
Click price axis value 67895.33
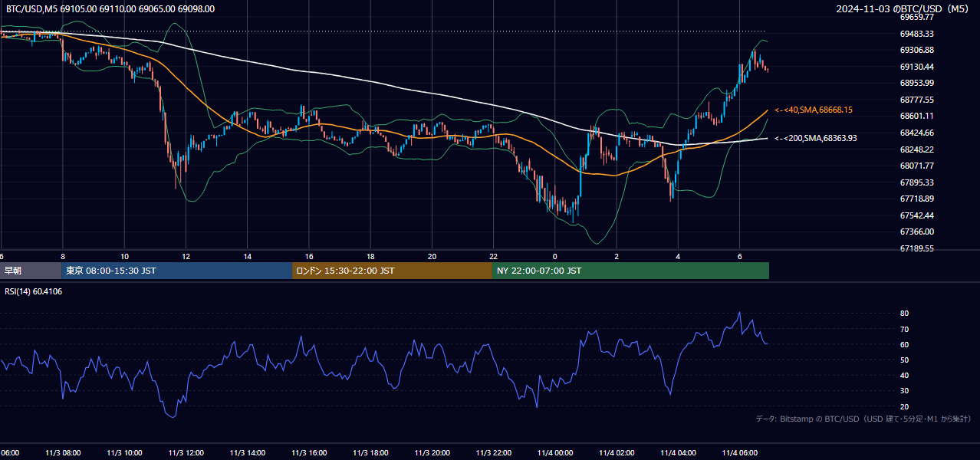tap(916, 182)
